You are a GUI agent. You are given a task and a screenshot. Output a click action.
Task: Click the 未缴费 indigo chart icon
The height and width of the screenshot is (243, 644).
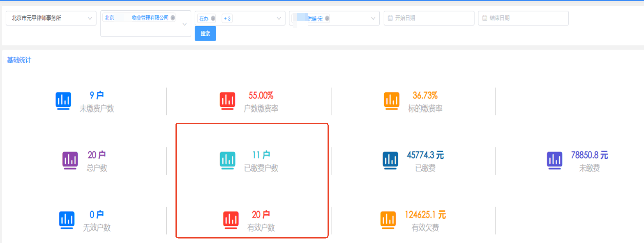pyautogui.click(x=554, y=160)
